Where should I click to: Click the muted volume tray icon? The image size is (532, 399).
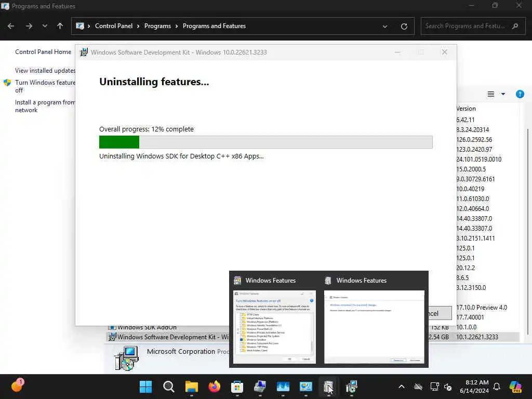pos(448,387)
